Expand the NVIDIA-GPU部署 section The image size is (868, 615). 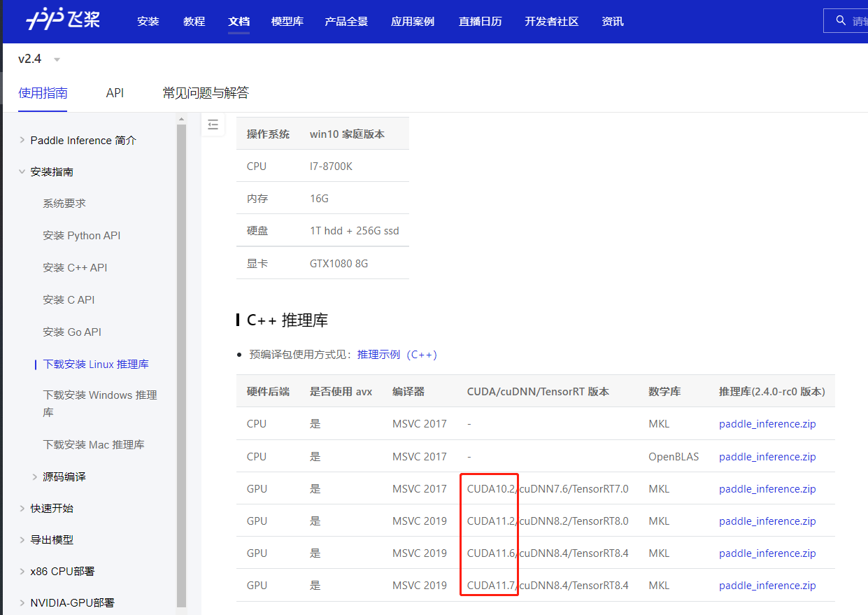tap(22, 602)
